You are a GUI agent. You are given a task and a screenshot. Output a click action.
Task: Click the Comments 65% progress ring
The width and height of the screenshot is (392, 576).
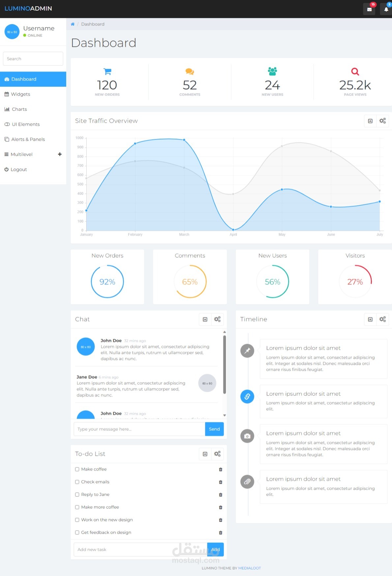[x=190, y=282]
